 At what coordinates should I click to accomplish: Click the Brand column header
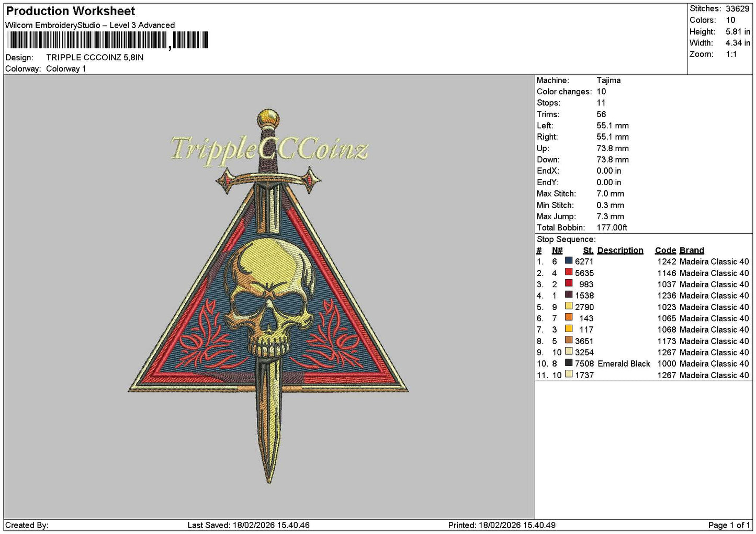692,251
